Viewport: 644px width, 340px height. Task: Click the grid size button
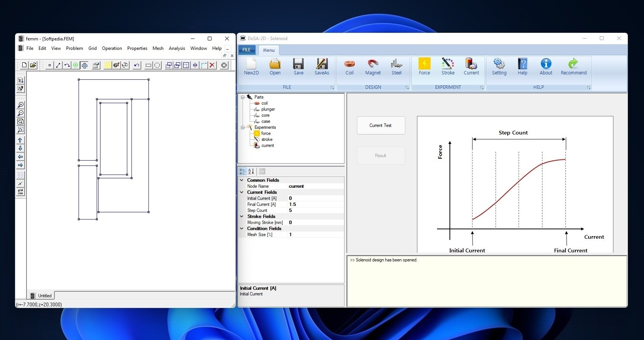point(20,192)
